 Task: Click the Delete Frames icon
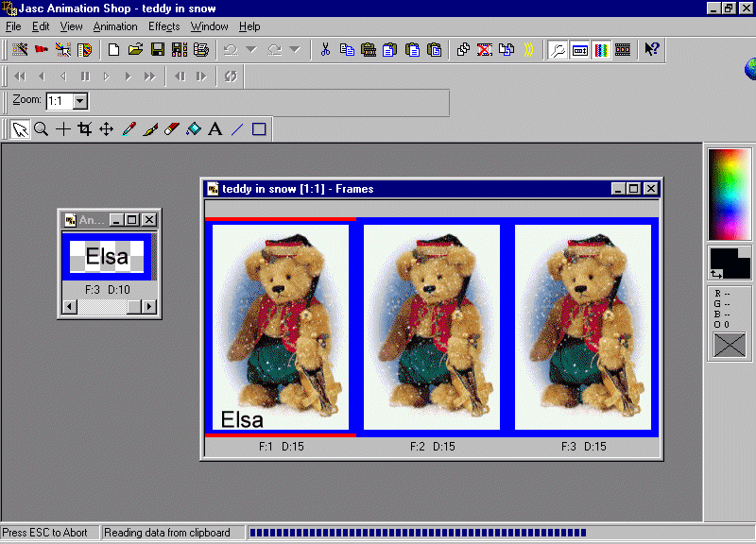coord(484,49)
